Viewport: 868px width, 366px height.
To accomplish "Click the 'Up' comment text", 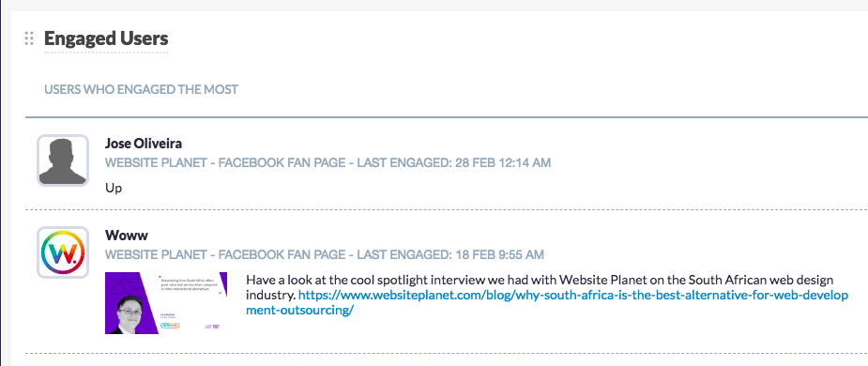I will point(113,189).
